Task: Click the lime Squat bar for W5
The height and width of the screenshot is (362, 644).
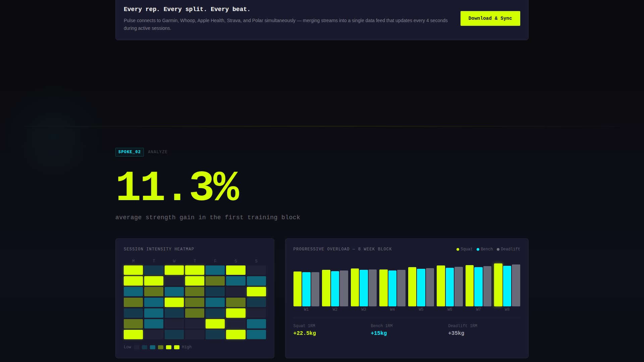Action: [x=412, y=287]
